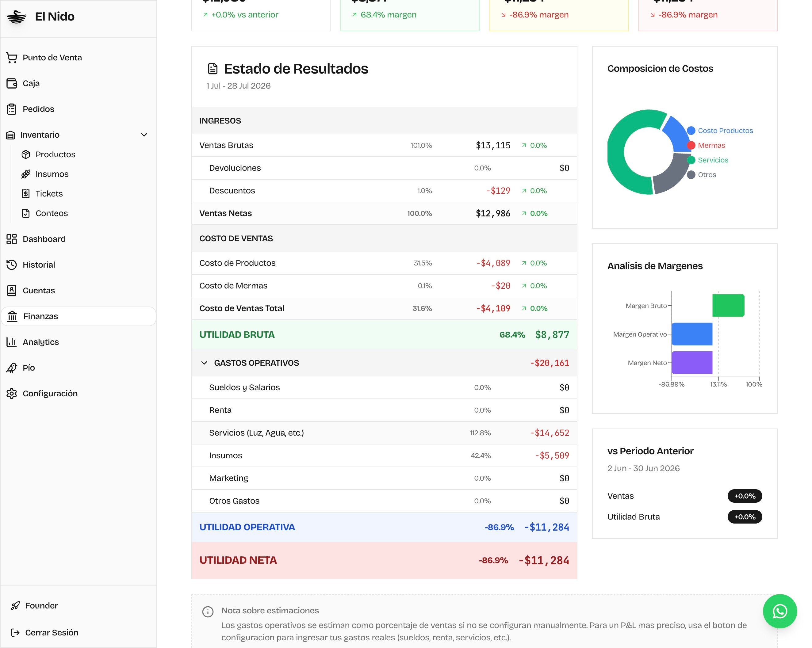
Task: Open Punto de Venta cart icon
Action: (x=12, y=58)
